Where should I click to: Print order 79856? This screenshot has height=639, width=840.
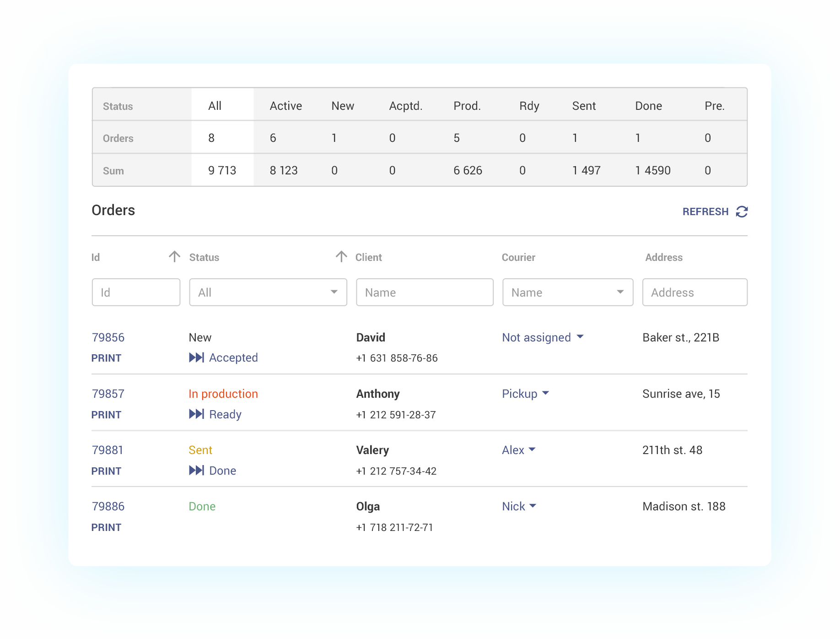pos(106,358)
